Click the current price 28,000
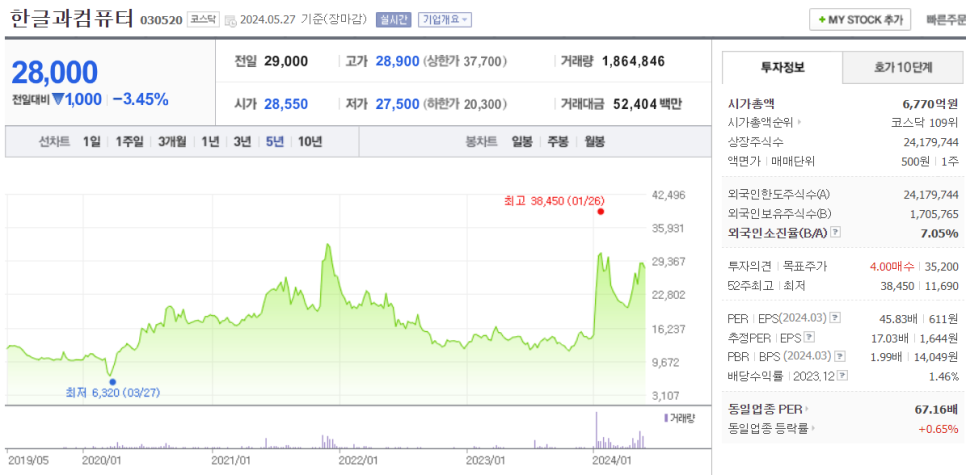The height and width of the screenshot is (475, 966). click(55, 72)
